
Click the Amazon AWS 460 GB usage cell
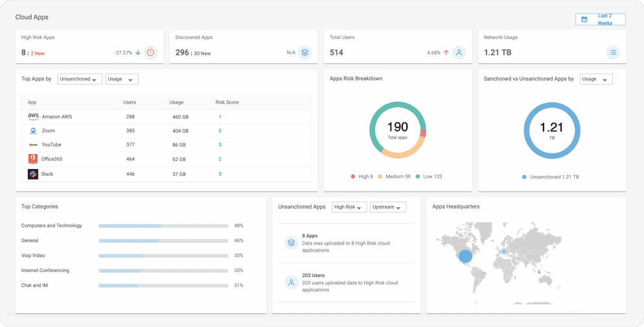(180, 117)
